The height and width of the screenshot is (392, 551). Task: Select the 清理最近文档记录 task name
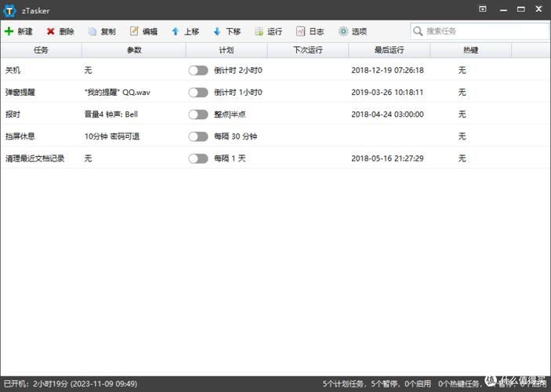pos(34,158)
